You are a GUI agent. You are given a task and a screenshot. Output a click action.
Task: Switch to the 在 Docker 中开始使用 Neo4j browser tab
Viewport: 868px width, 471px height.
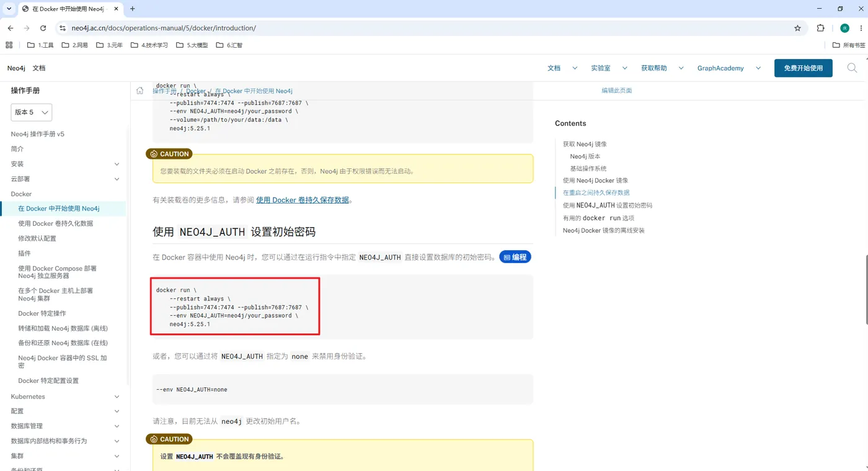(70, 9)
